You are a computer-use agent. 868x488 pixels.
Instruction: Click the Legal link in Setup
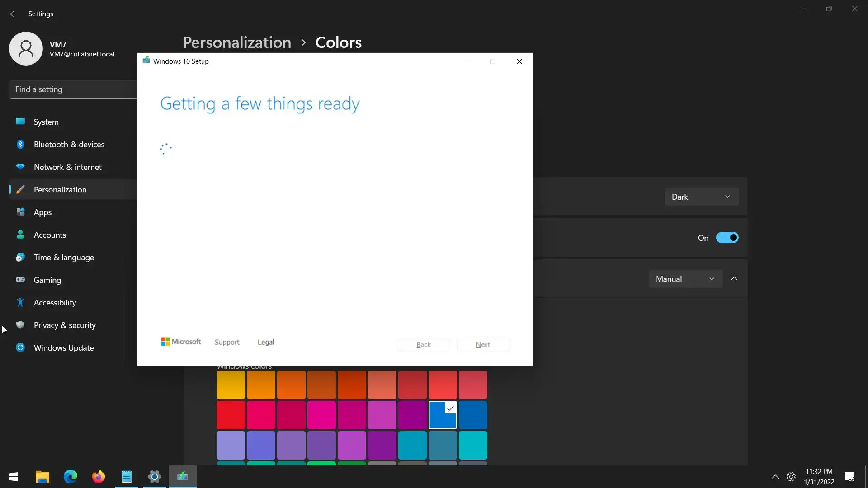pyautogui.click(x=265, y=343)
